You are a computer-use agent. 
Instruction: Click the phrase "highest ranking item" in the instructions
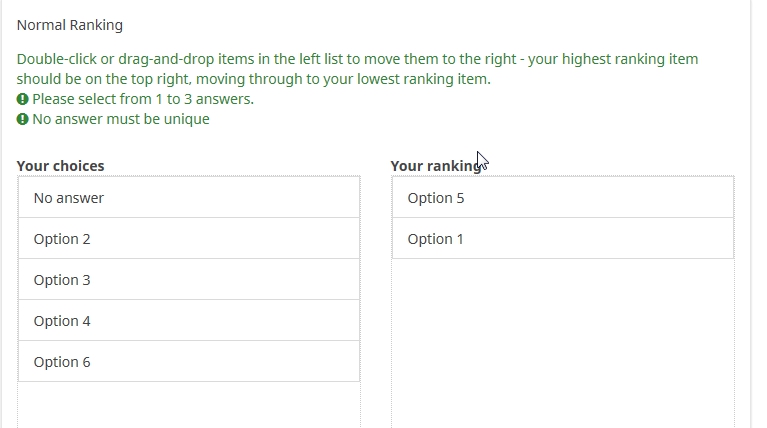[x=630, y=59]
